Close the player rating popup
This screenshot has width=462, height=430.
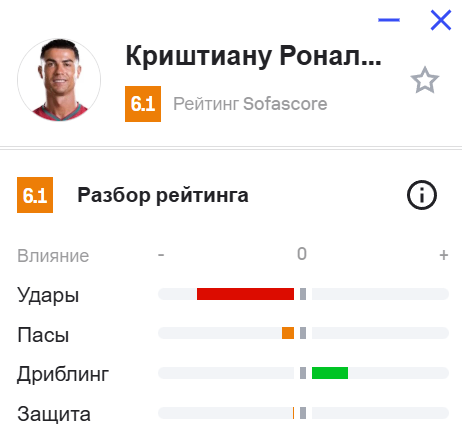tap(441, 20)
